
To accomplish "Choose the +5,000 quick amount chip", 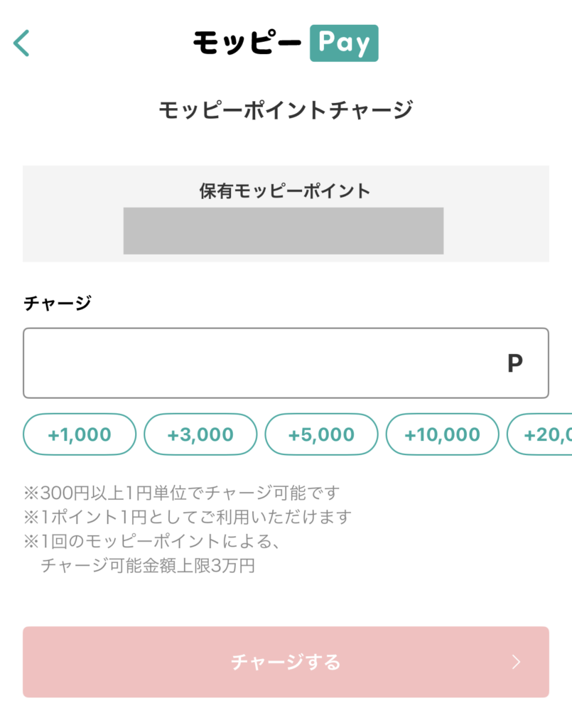I will click(321, 434).
